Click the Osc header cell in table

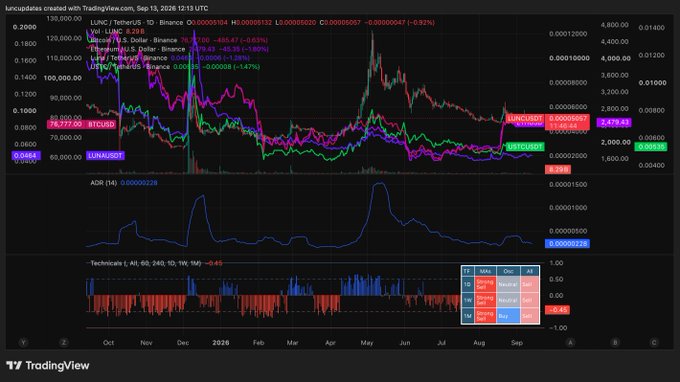[508, 271]
